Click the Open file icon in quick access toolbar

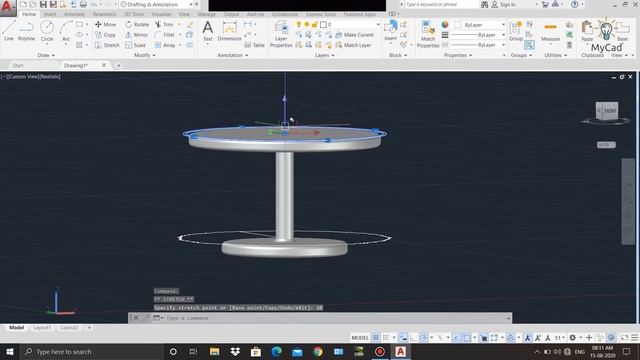click(x=33, y=4)
